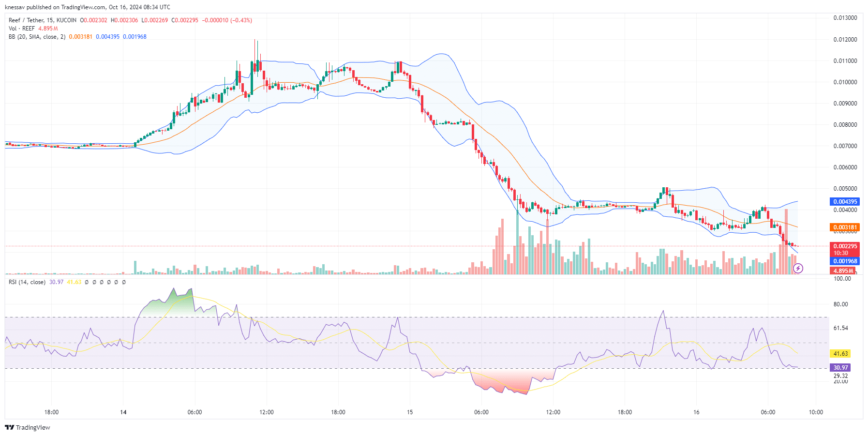Click the 0.013000 price axis tick
The height and width of the screenshot is (436, 868).
[845, 18]
